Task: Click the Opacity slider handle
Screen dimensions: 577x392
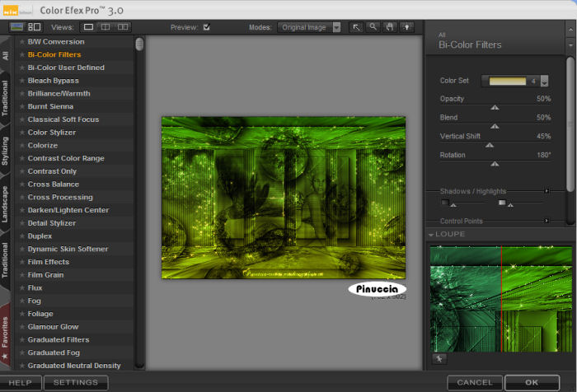Action: (495, 107)
